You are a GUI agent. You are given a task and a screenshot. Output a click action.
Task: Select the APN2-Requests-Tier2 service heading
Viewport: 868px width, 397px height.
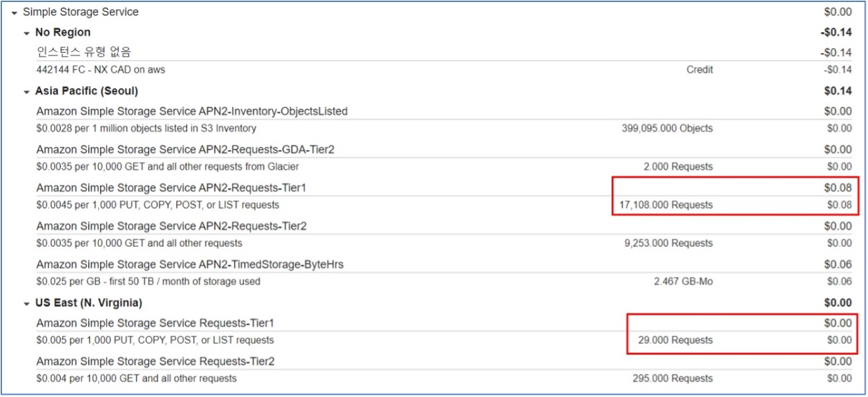tap(171, 227)
